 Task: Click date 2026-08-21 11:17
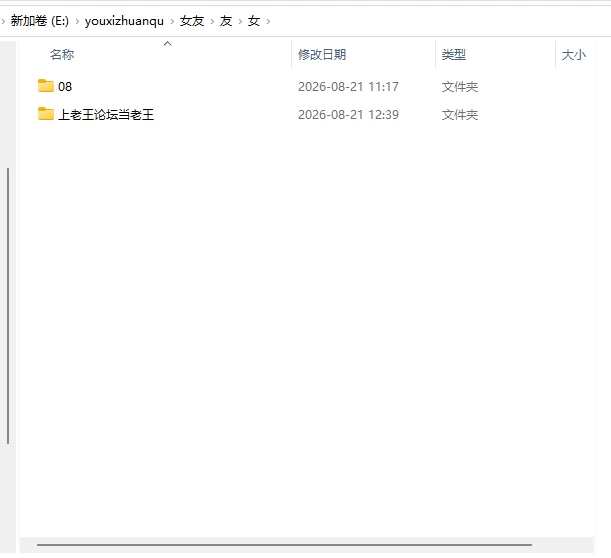pos(348,87)
